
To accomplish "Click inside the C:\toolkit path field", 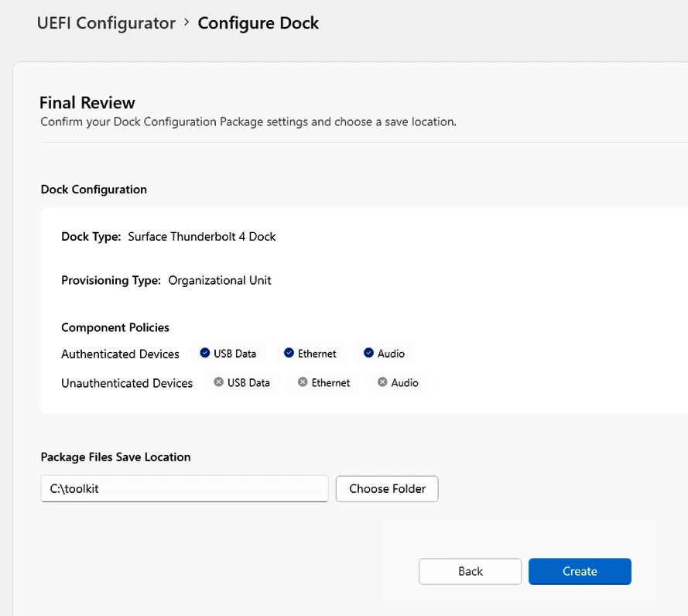I will (183, 488).
